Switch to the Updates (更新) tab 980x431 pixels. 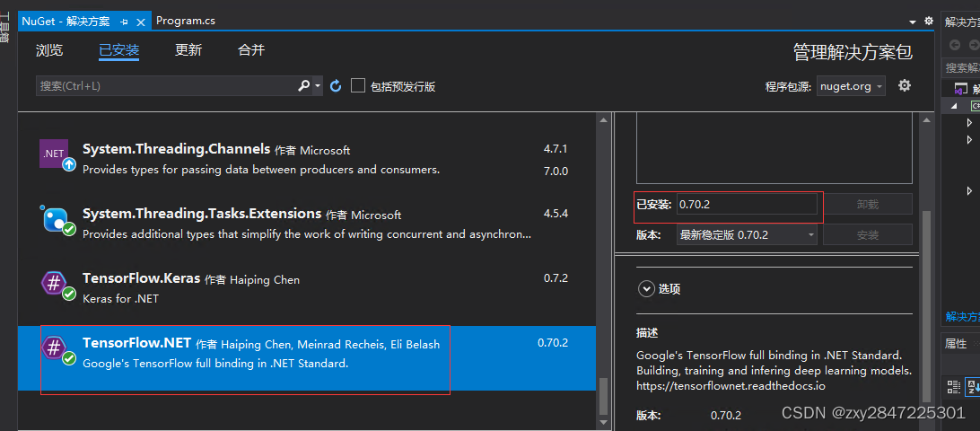point(188,50)
